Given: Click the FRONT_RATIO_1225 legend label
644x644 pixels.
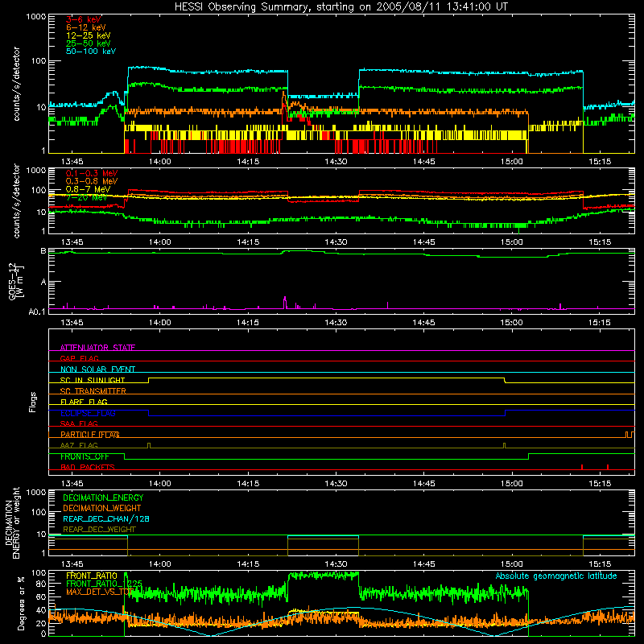Looking at the screenshot, I should (104, 584).
